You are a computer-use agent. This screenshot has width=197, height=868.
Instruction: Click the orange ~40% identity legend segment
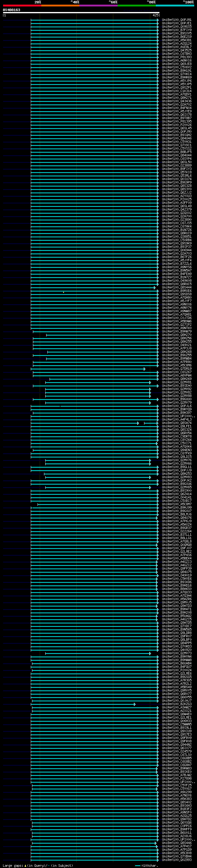(60, 6)
